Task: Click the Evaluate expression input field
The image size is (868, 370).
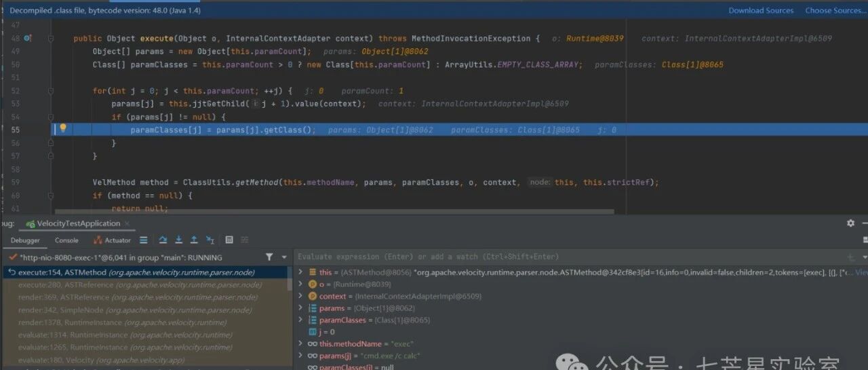Action: pos(570,257)
